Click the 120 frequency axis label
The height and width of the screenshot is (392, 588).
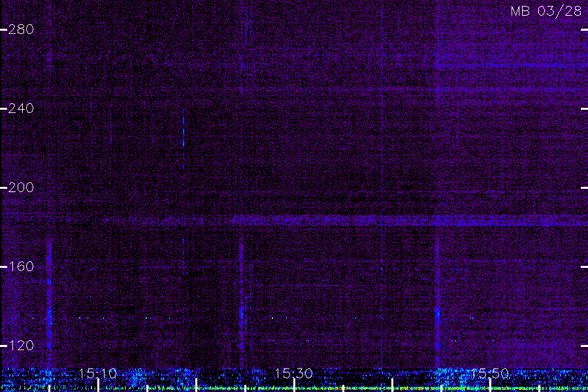(21, 345)
